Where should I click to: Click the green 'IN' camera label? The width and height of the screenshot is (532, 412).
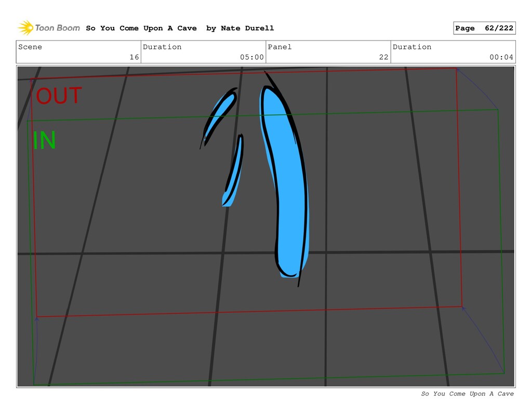[44, 140]
